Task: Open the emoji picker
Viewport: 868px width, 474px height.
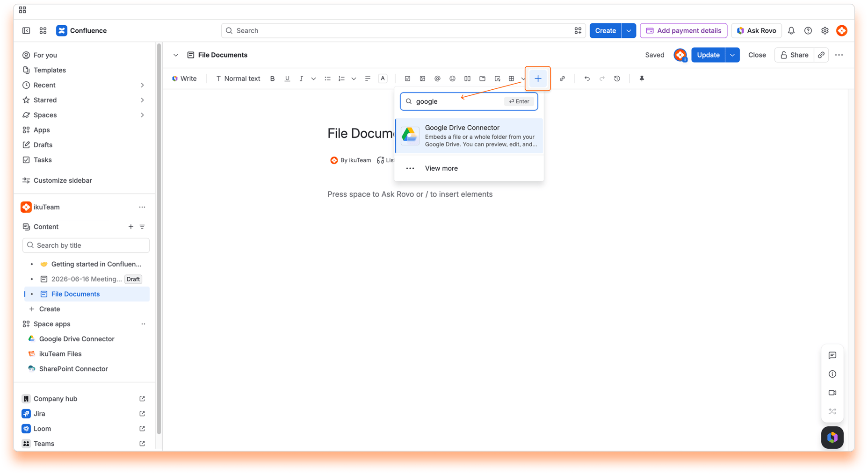Action: [452, 79]
